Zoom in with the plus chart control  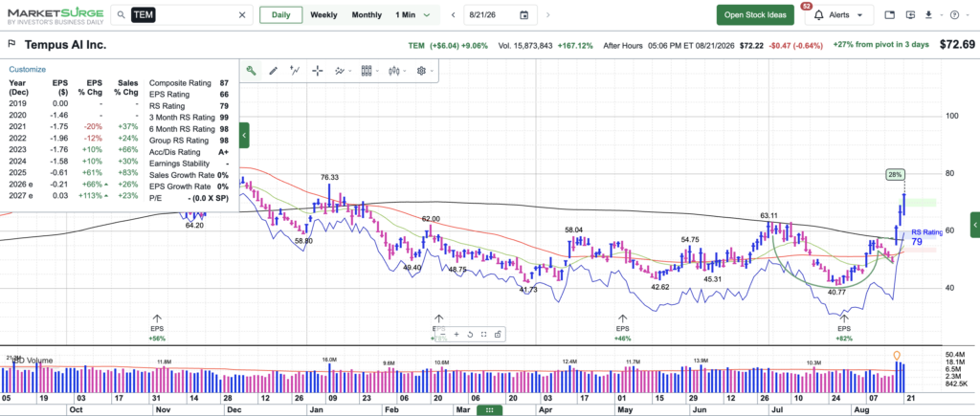pyautogui.click(x=457, y=334)
